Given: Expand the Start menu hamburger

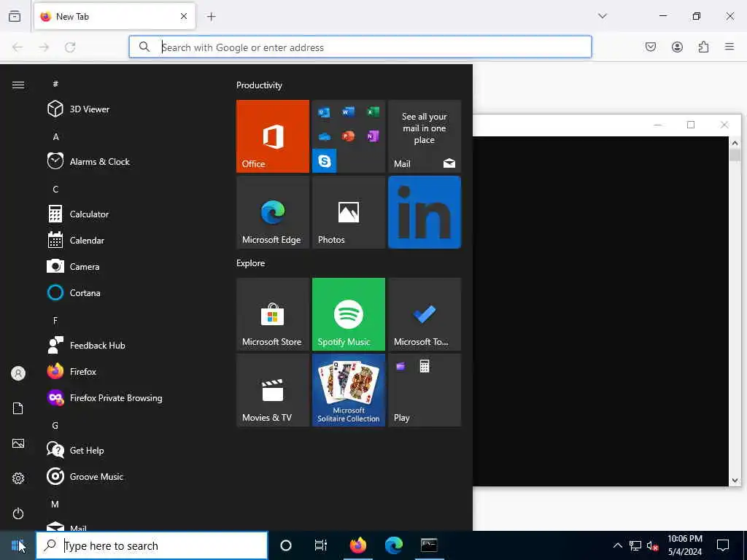Looking at the screenshot, I should coord(18,85).
